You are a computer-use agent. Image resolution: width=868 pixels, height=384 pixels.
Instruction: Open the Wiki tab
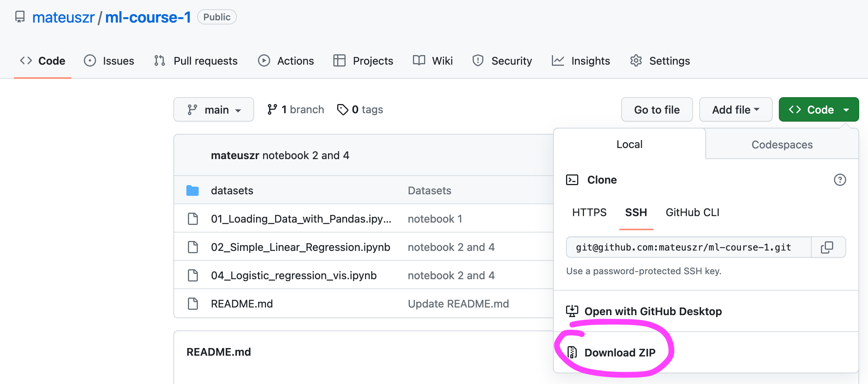(x=433, y=61)
